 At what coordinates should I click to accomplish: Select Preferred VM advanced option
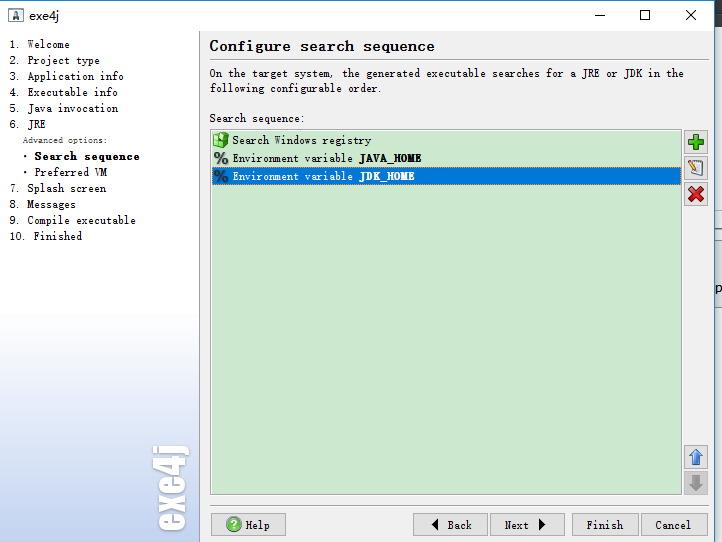[70, 172]
